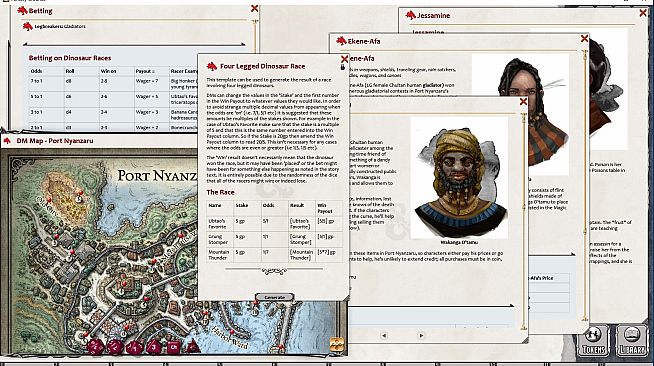The image size is (654, 366).
Task: Click the 'Legbreakers: Gladiators' link text
Action: click(60, 26)
